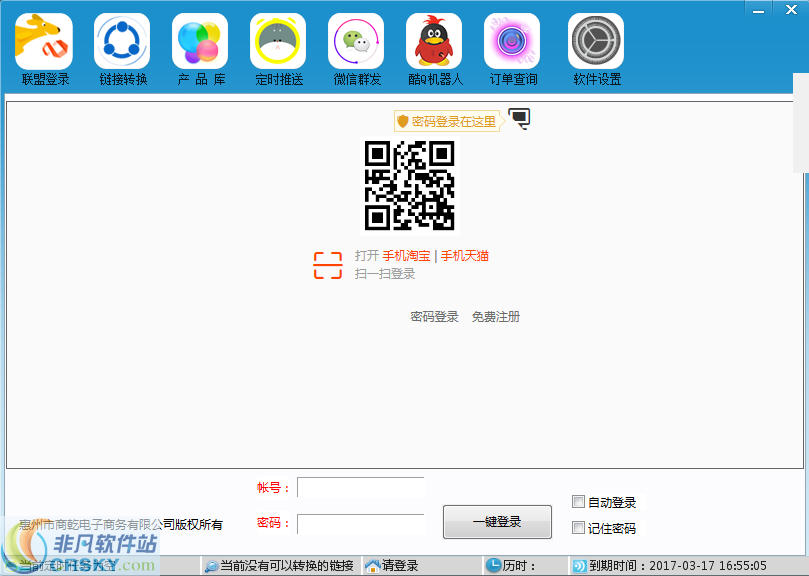The image size is (809, 576).
Task: Minimize the application window
Action: click(x=758, y=9)
